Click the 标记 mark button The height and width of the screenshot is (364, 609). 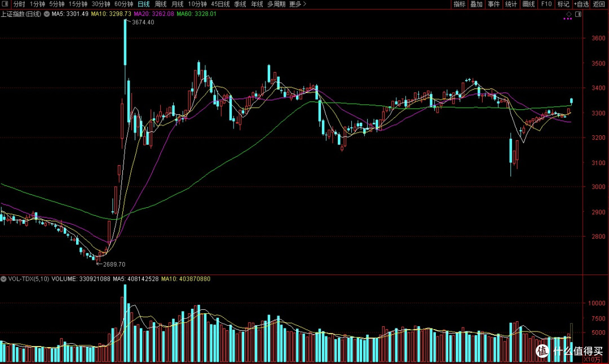563,4
